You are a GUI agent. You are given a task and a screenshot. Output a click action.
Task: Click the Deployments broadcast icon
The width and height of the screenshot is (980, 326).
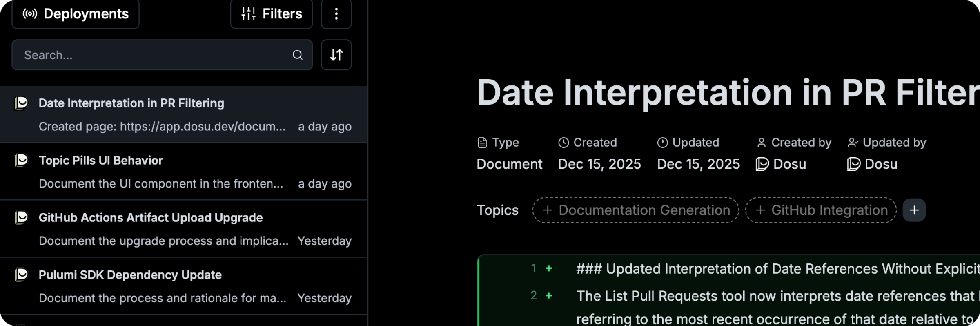point(30,13)
